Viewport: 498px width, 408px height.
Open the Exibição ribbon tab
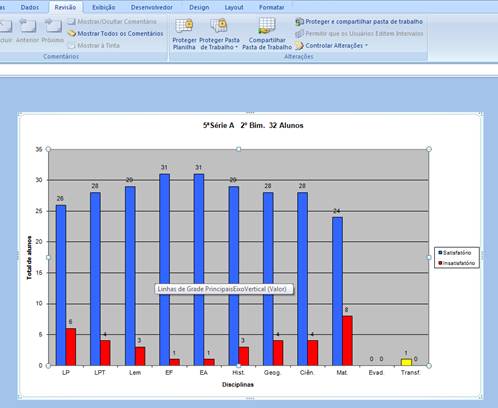click(x=104, y=7)
